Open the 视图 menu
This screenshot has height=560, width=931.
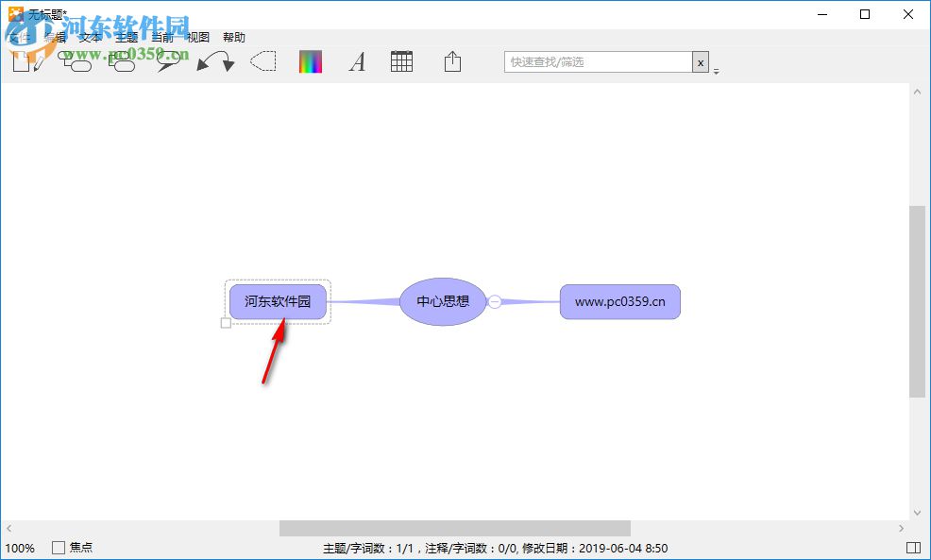coord(198,37)
